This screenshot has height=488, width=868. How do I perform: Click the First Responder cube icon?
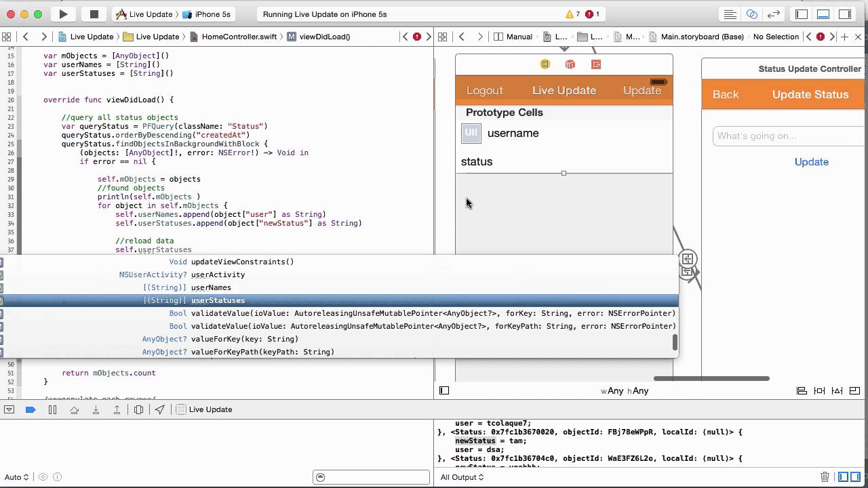point(570,64)
